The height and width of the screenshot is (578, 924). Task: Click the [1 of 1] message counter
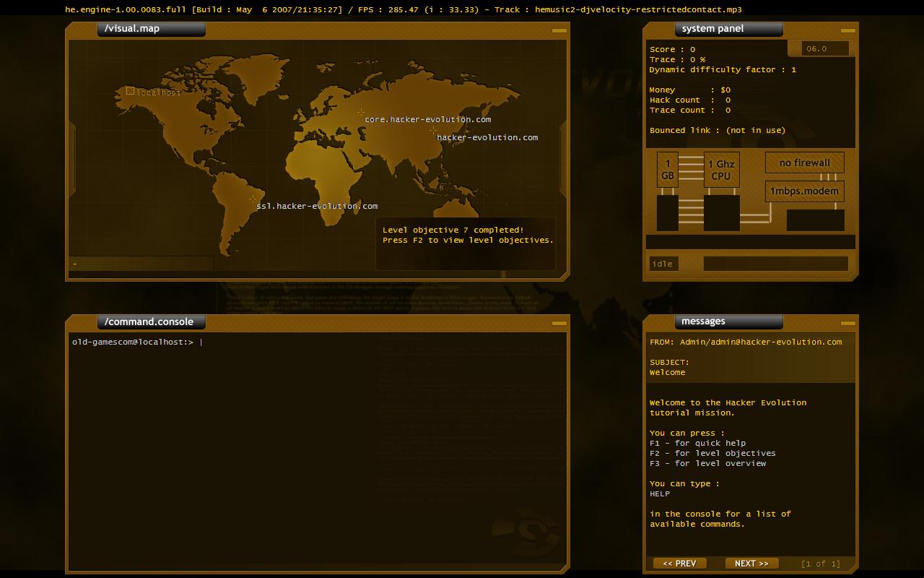click(821, 564)
